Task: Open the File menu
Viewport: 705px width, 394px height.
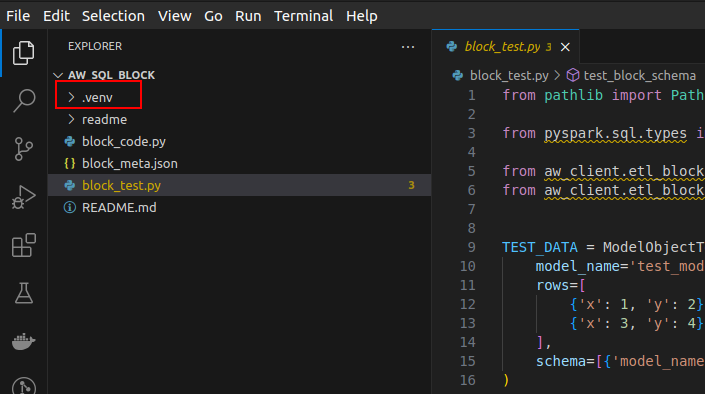Action: (18, 16)
